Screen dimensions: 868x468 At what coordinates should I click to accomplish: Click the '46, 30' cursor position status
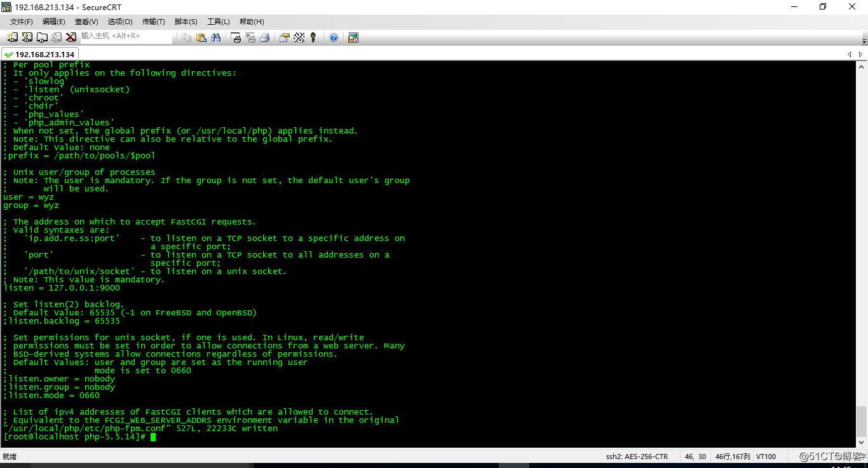695,457
